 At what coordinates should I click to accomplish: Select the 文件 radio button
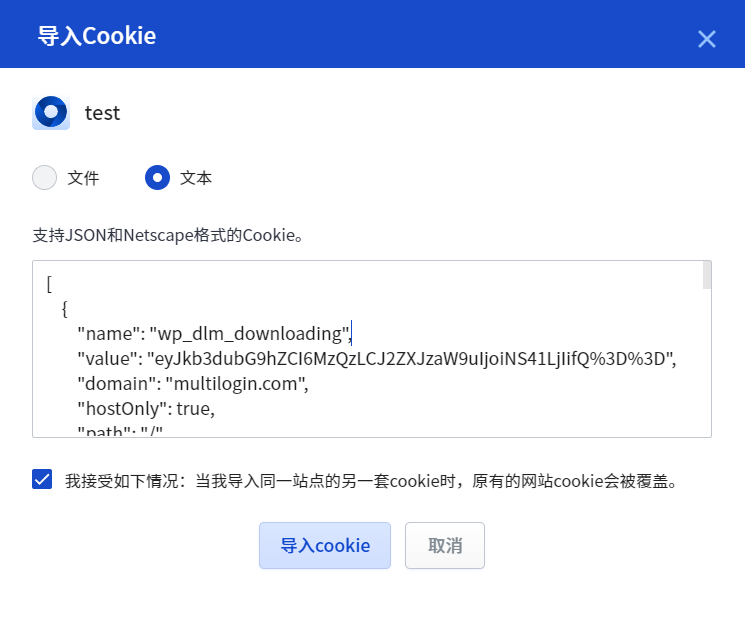[x=45, y=177]
